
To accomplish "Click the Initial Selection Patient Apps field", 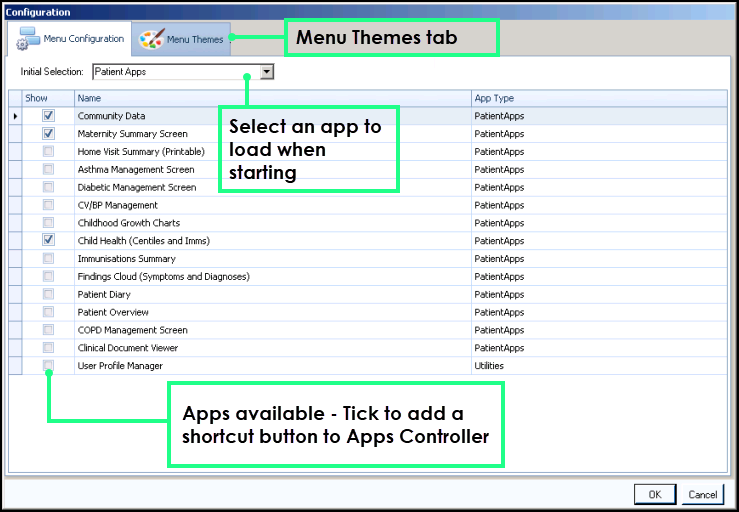I will 175,72.
